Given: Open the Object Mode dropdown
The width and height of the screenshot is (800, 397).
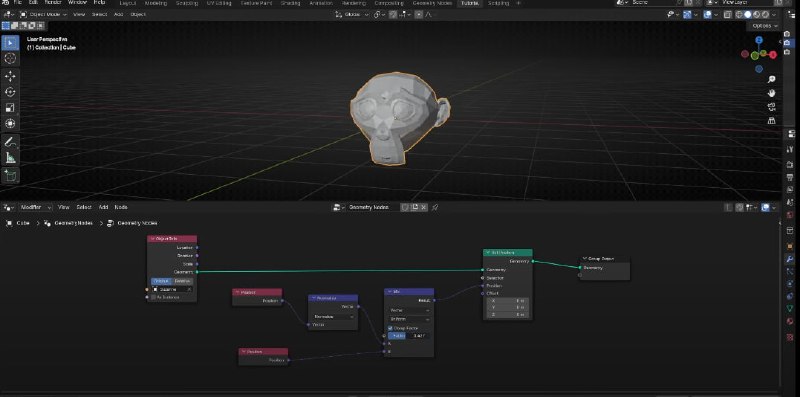Looking at the screenshot, I should [44, 14].
